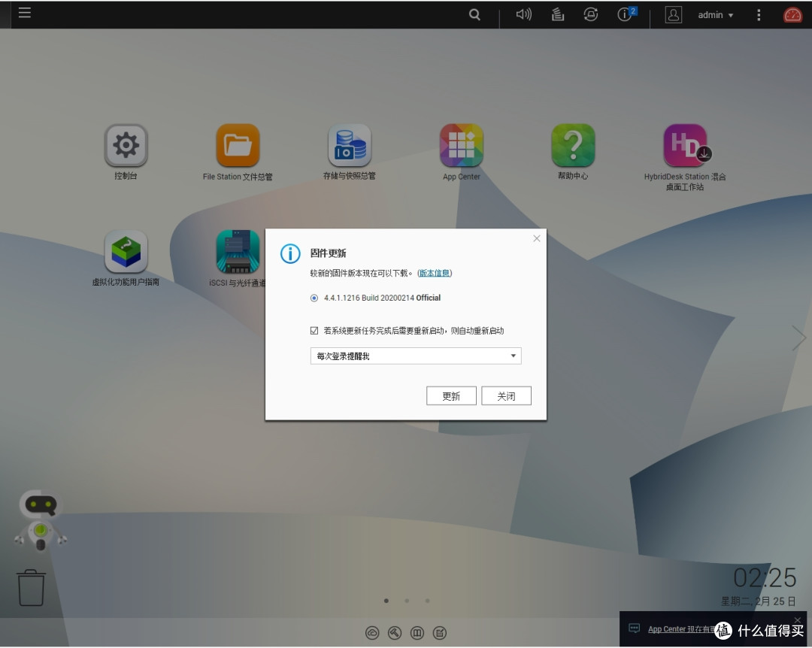Open Help Center question mark icon
The width and height of the screenshot is (812, 648).
tap(573, 145)
